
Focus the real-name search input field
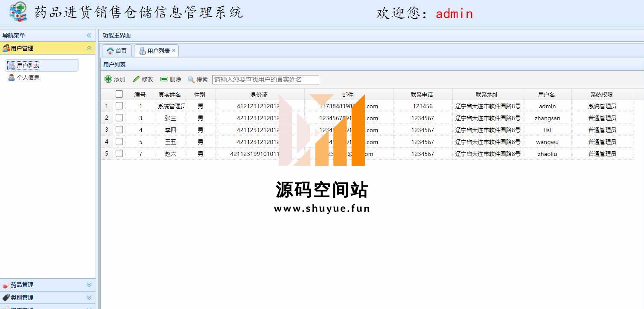click(265, 79)
